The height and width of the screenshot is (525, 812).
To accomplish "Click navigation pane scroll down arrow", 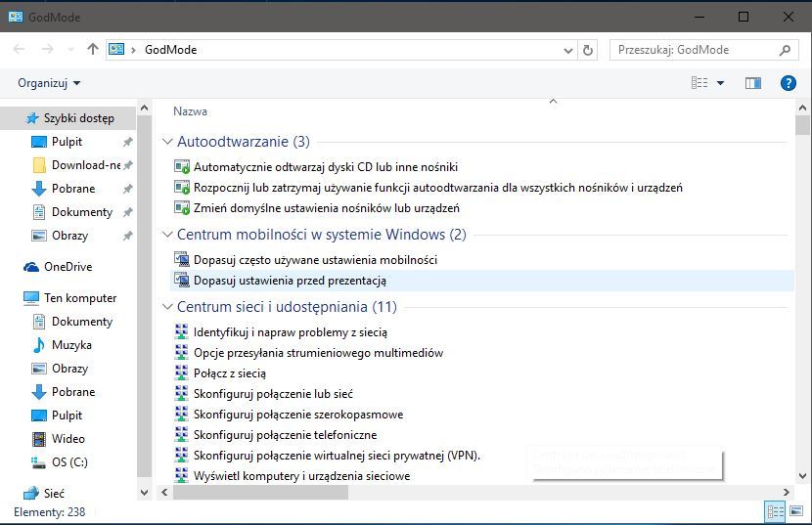I will (145, 493).
